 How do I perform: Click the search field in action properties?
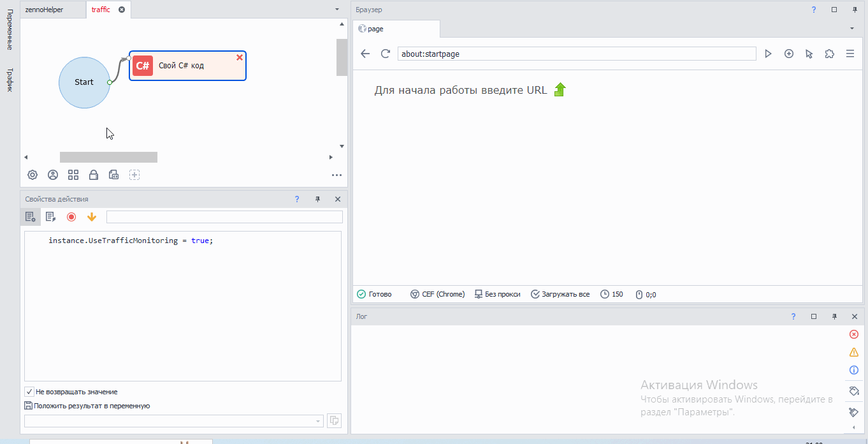pyautogui.click(x=224, y=217)
